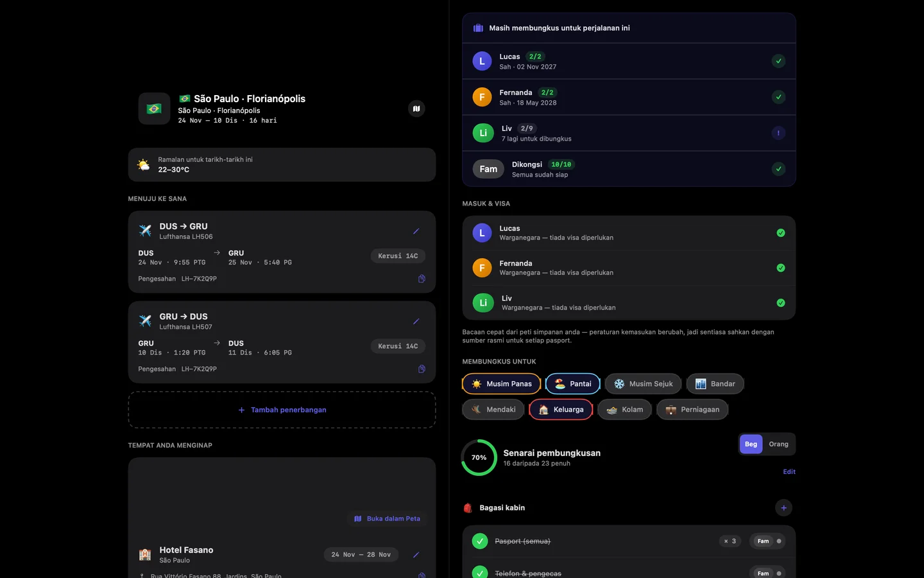
Task: Click the × 3 quantity badge on Pasport
Action: [x=730, y=541]
